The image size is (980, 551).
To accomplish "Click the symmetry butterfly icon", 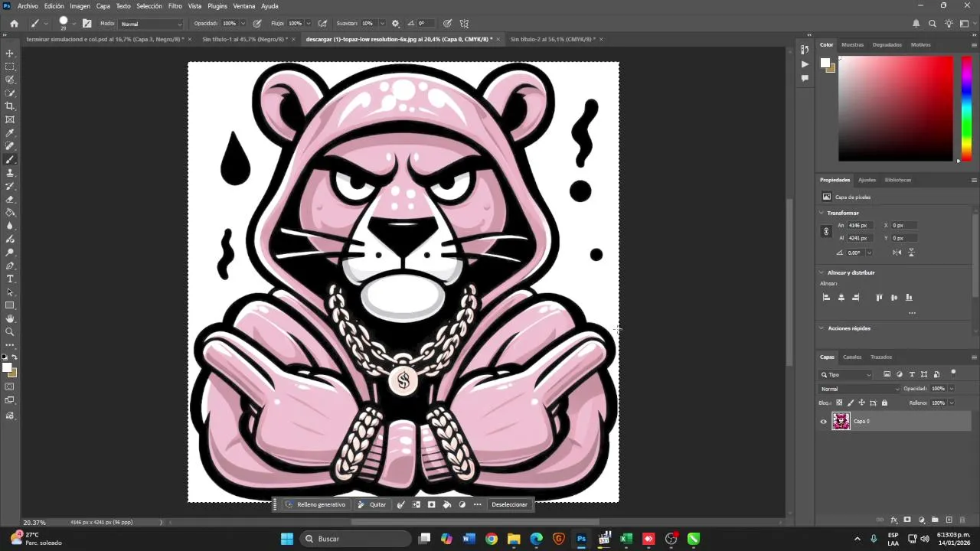I will click(x=464, y=24).
